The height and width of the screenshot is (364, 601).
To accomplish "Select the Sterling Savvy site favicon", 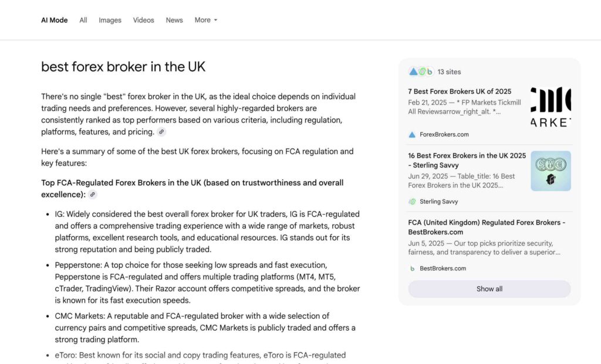I will pos(412,201).
